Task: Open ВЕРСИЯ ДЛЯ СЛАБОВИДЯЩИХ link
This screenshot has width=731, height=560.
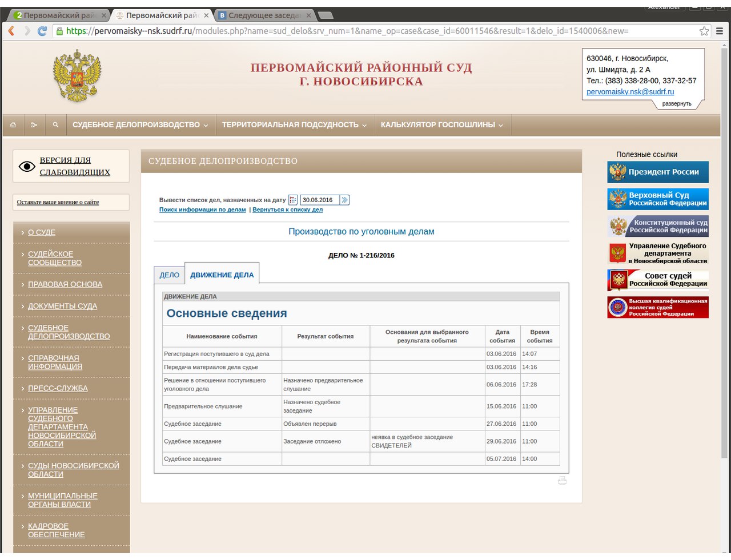Action: pyautogui.click(x=75, y=166)
